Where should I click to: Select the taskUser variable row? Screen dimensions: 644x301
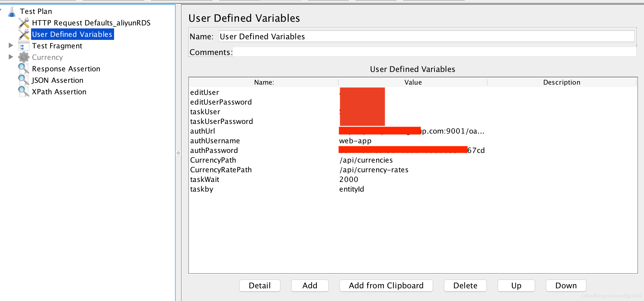pyautogui.click(x=413, y=112)
